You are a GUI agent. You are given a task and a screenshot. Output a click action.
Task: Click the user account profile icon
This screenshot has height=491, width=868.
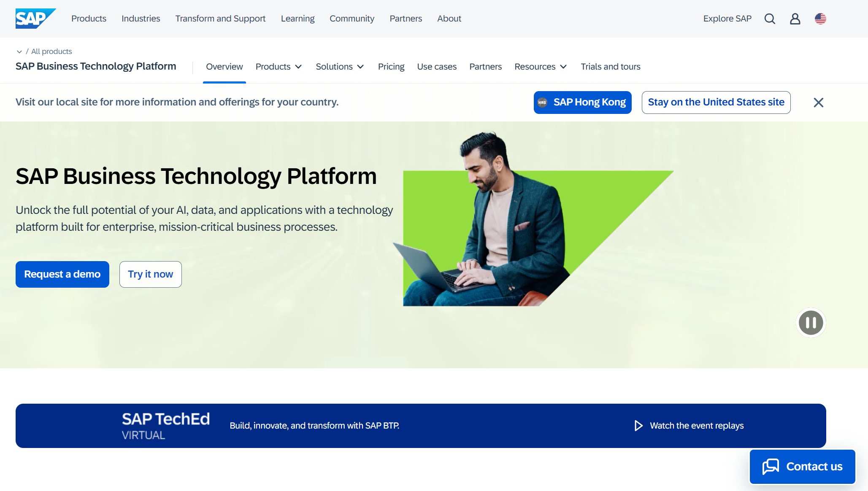point(795,19)
